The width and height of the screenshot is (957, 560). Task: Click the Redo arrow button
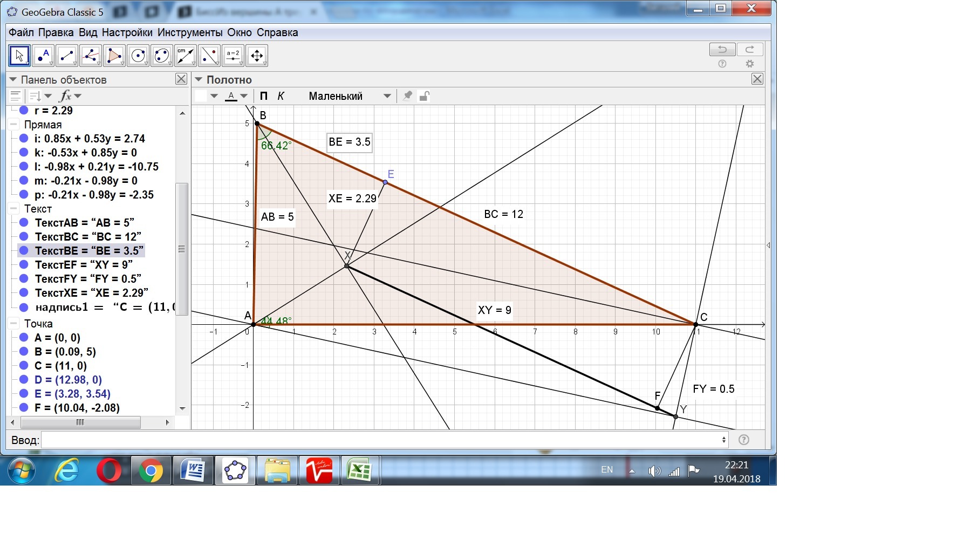click(x=750, y=50)
